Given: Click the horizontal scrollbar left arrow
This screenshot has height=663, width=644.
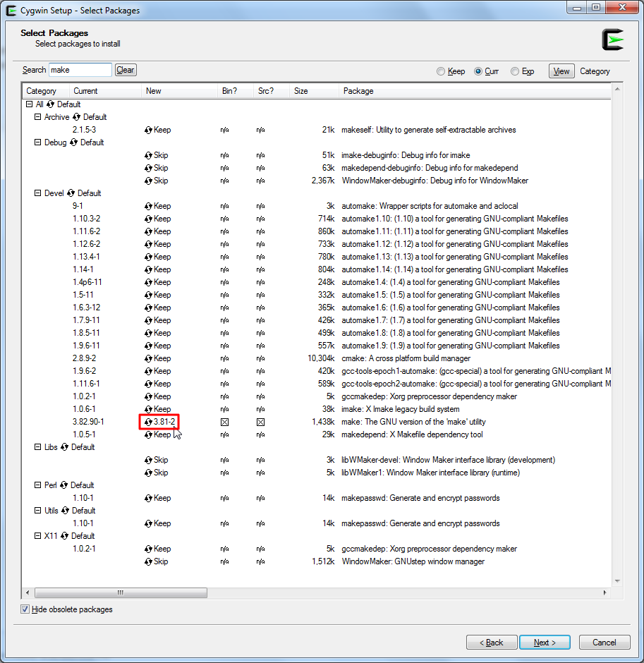Looking at the screenshot, I should (28, 592).
